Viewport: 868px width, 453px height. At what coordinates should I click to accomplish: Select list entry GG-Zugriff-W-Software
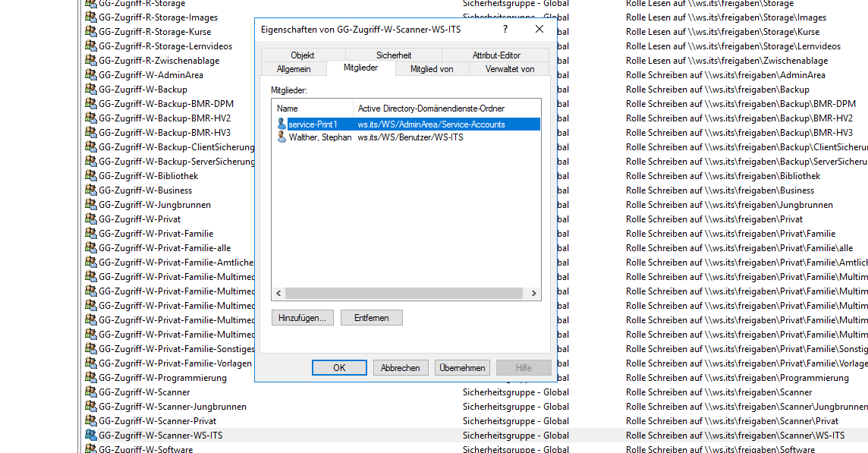tap(146, 449)
